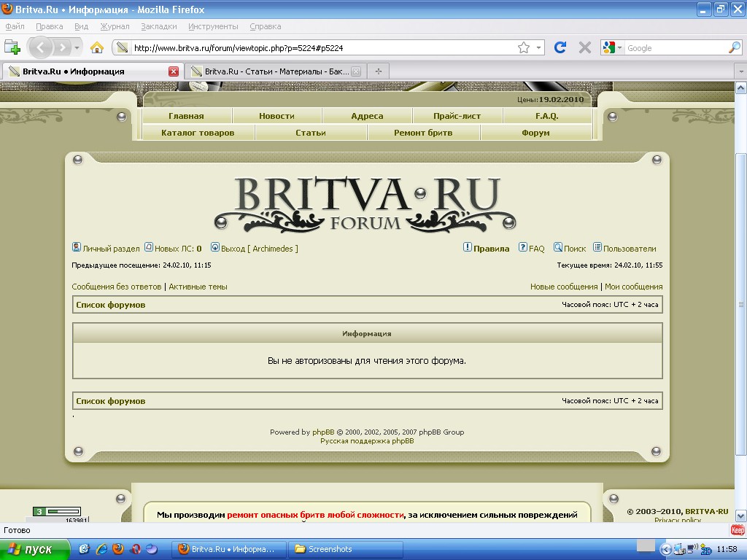Viewport: 747px width, 560px height.
Task: Open the Правила forum rules link
Action: [491, 249]
